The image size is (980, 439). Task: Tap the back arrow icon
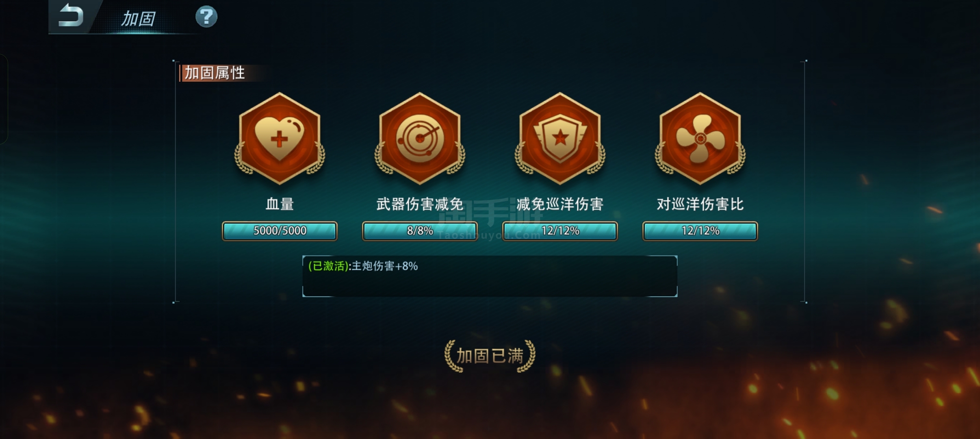pyautogui.click(x=71, y=15)
